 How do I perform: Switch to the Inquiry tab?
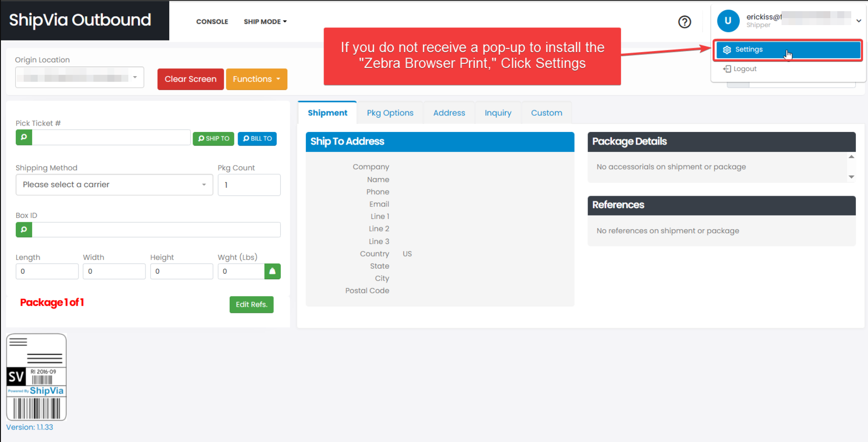click(498, 113)
